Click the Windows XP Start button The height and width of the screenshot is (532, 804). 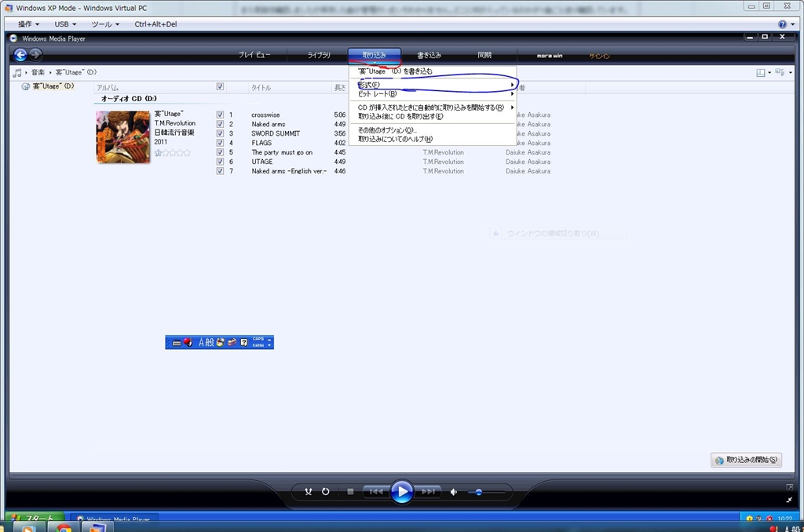[35, 518]
